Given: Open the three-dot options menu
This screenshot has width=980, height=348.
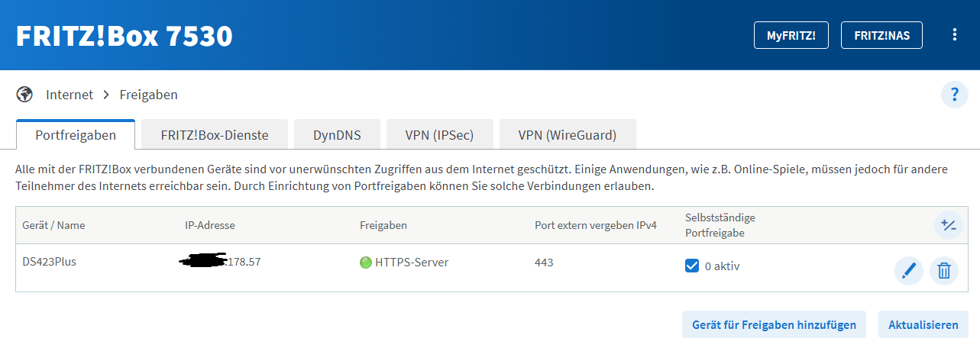Looking at the screenshot, I should coord(953,35).
